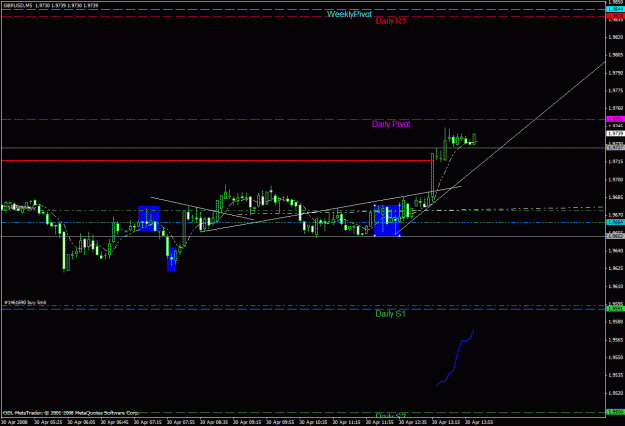This screenshot has width=625, height=426.
Task: Click the 1.9790 price scale label
Action: tap(616, 73)
